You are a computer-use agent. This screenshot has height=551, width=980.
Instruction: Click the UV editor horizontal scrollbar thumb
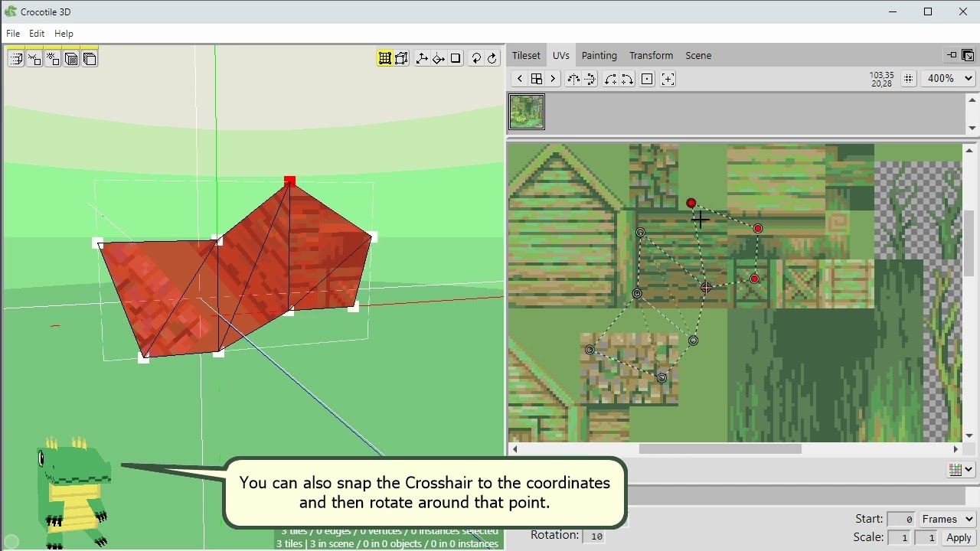click(720, 449)
